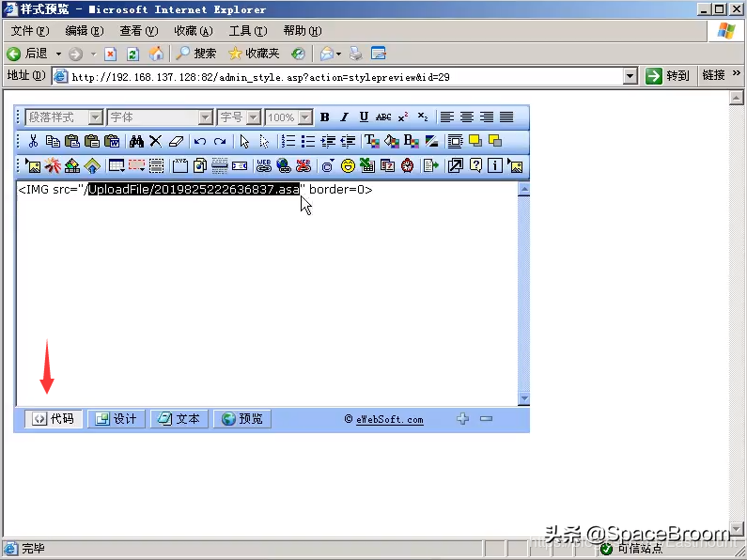The width and height of the screenshot is (747, 560).
Task: Click the font text color icon
Action: tap(371, 142)
